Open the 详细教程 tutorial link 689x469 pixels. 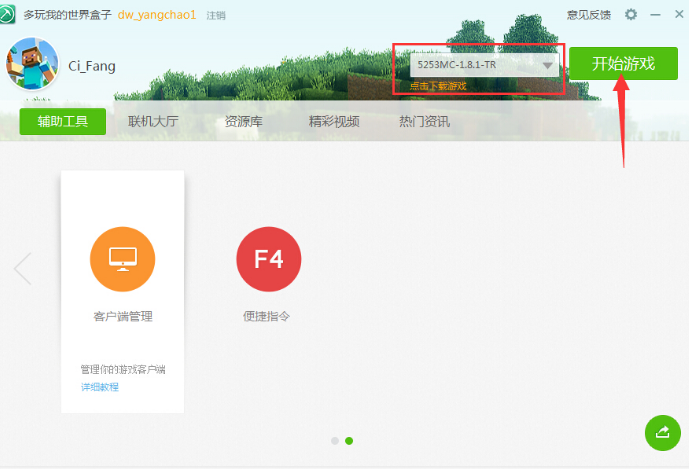click(100, 387)
